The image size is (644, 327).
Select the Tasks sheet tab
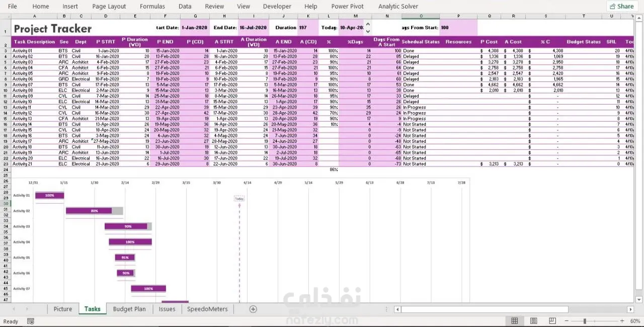click(x=93, y=309)
